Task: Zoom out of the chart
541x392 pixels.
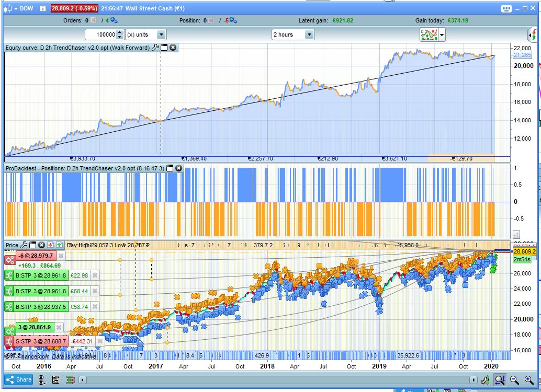Action: (x=514, y=380)
